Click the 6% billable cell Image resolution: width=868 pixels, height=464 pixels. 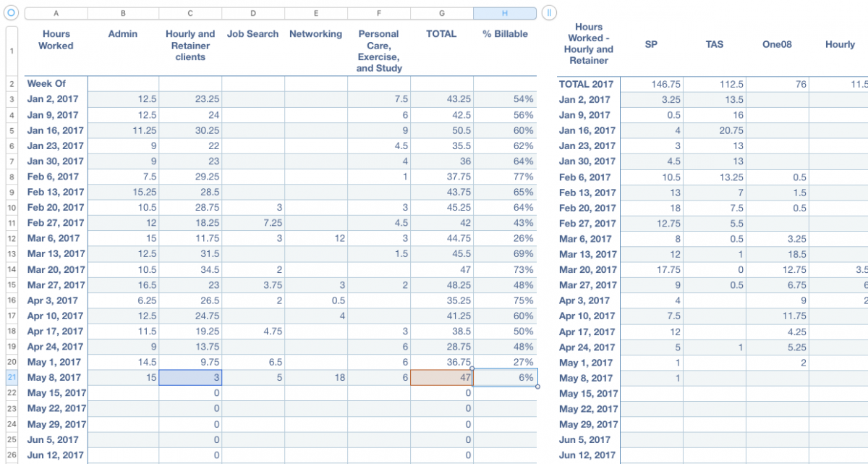pyautogui.click(x=505, y=377)
